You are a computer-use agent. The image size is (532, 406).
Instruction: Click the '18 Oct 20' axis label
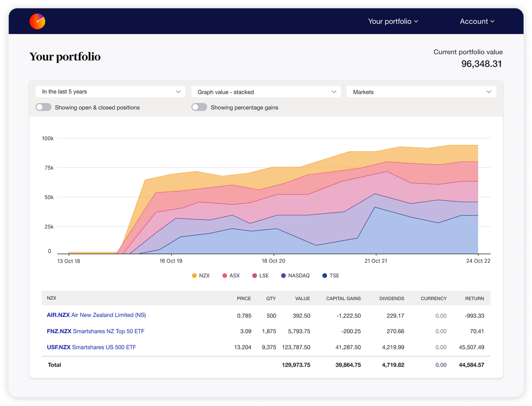pos(273,261)
